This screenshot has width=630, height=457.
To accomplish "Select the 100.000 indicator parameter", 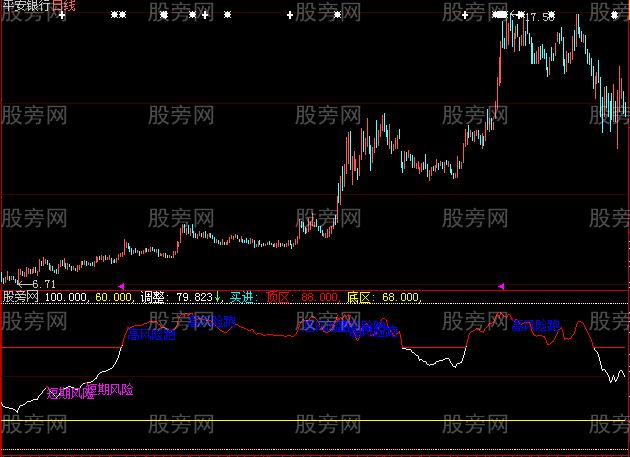I will pos(66,297).
